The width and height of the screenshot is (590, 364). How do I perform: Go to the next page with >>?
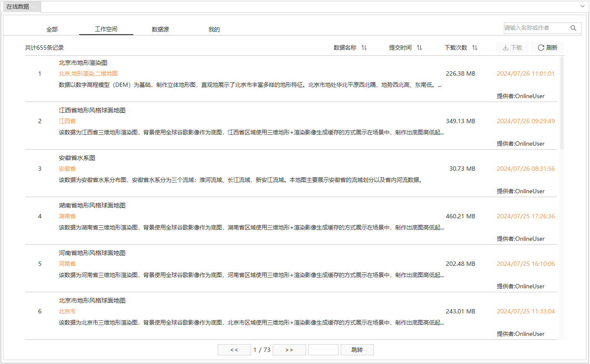[289, 350]
